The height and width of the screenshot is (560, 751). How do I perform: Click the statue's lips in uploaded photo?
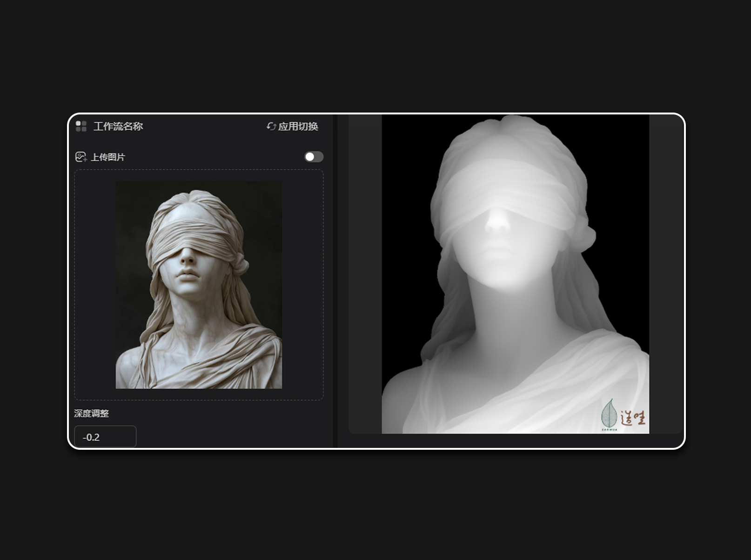pos(188,274)
